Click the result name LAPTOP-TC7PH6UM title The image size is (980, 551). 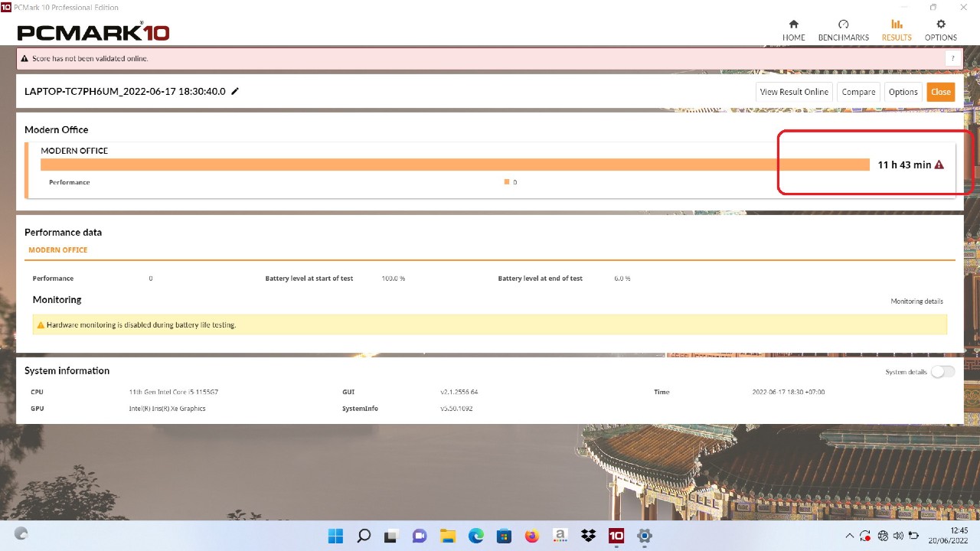[x=125, y=91]
